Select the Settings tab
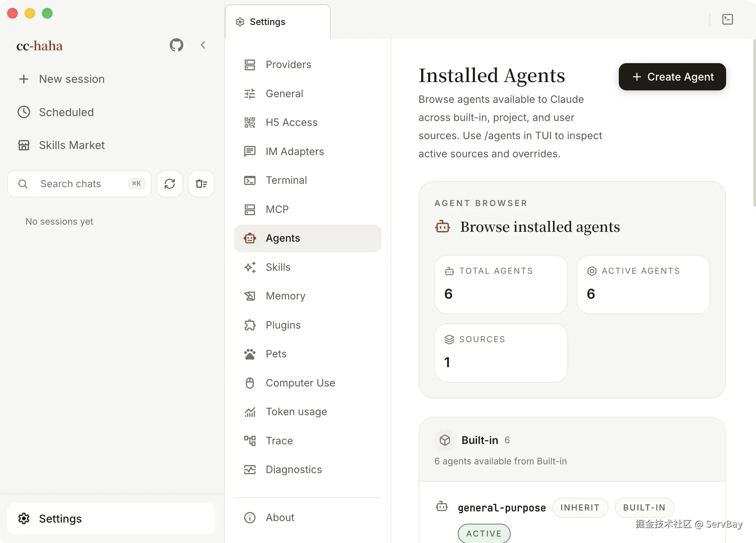Viewport: 756px width, 543px height. click(x=278, y=22)
